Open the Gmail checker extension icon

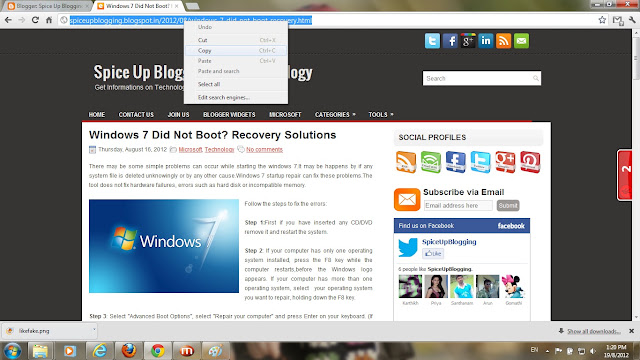pos(618,20)
